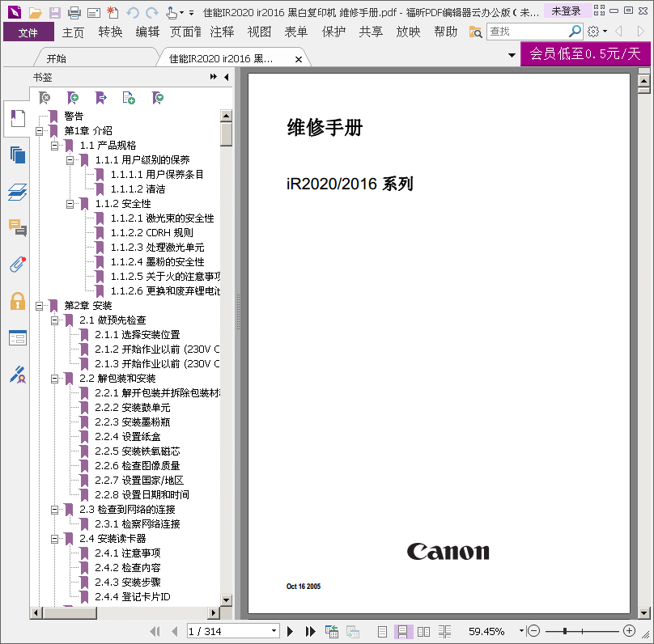Switch to continuous facing view
Viewport: 654px width, 644px height.
[x=444, y=632]
